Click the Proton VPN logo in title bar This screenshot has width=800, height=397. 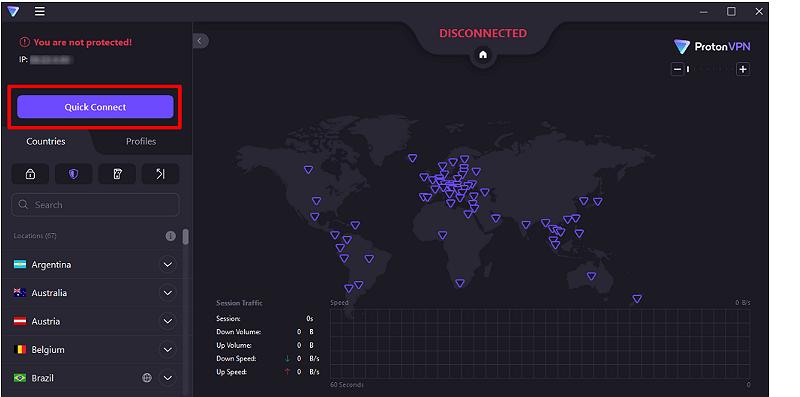click(x=13, y=11)
